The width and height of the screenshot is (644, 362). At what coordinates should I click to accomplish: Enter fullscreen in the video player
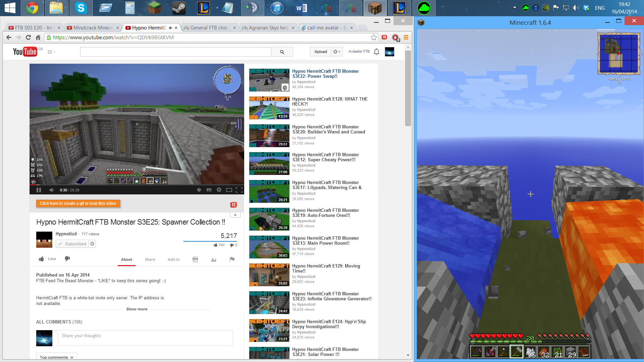[x=239, y=190]
